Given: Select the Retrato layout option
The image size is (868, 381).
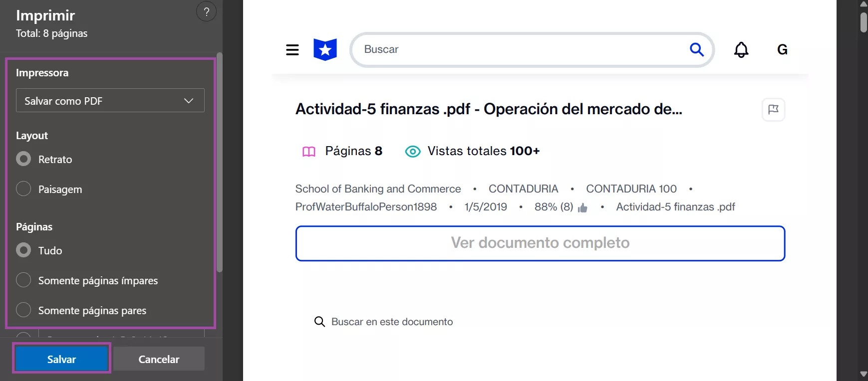Looking at the screenshot, I should click(x=23, y=159).
